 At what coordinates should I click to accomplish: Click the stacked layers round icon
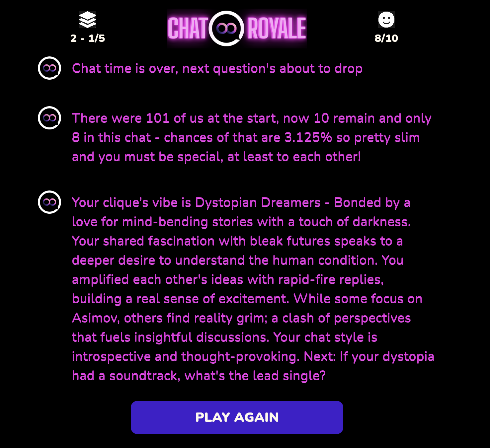point(88,20)
